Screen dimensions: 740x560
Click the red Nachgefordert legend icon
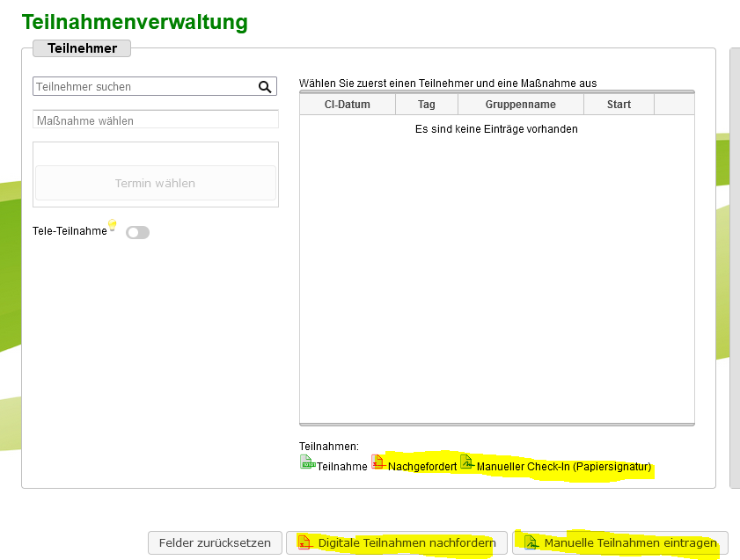click(x=378, y=462)
